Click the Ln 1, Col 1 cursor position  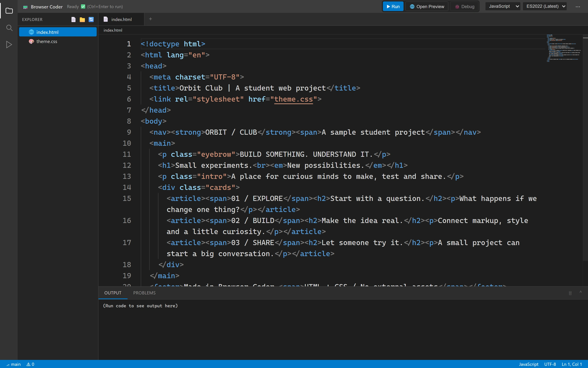[x=572, y=364]
